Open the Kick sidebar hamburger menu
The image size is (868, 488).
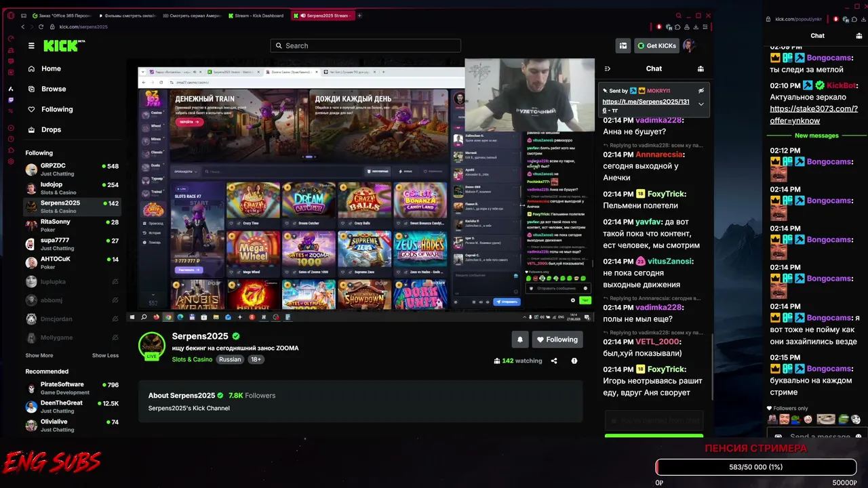(31, 45)
